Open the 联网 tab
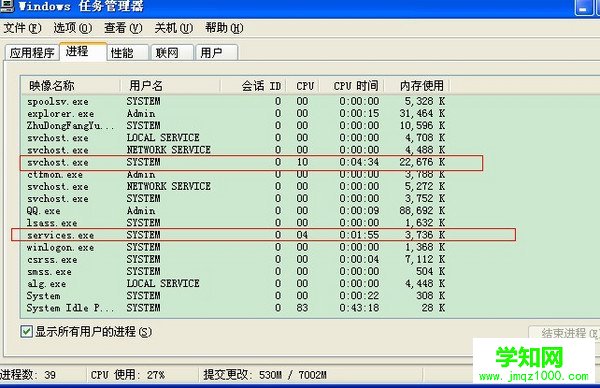Viewport: 600px width, 388px height. click(x=172, y=52)
